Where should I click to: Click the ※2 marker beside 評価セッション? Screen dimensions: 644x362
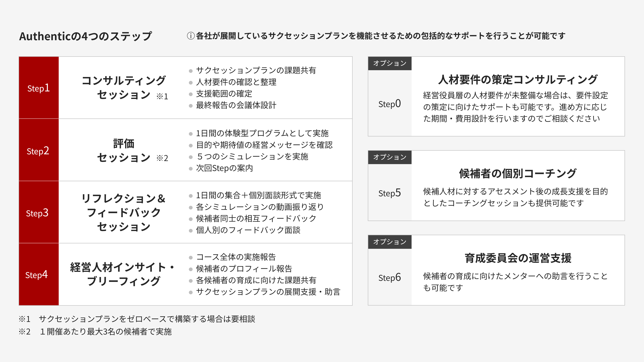click(x=162, y=158)
